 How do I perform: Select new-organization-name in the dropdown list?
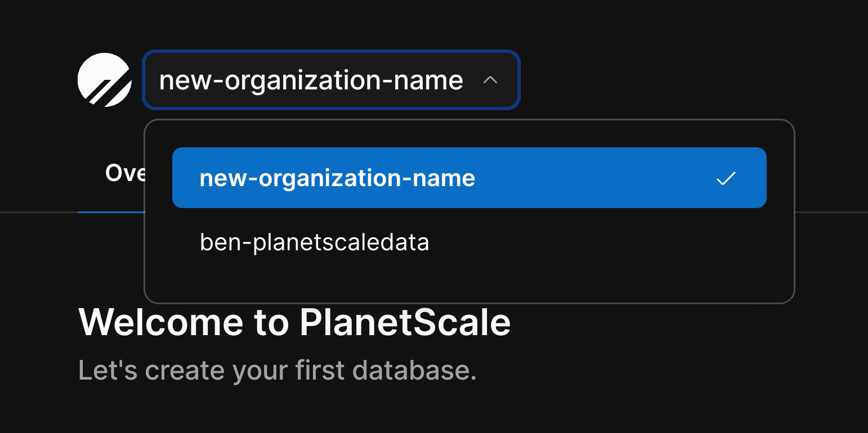(x=469, y=178)
